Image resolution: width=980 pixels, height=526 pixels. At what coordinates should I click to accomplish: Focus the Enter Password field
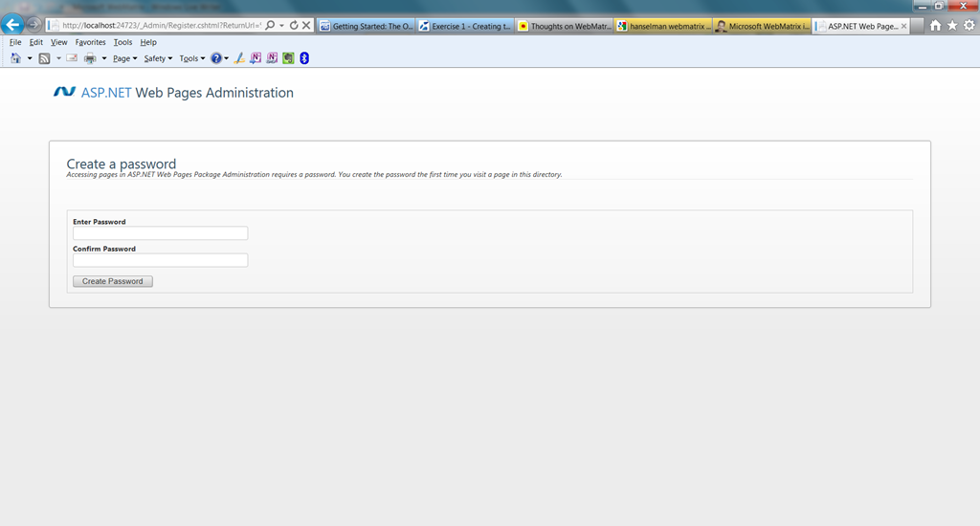pos(160,233)
